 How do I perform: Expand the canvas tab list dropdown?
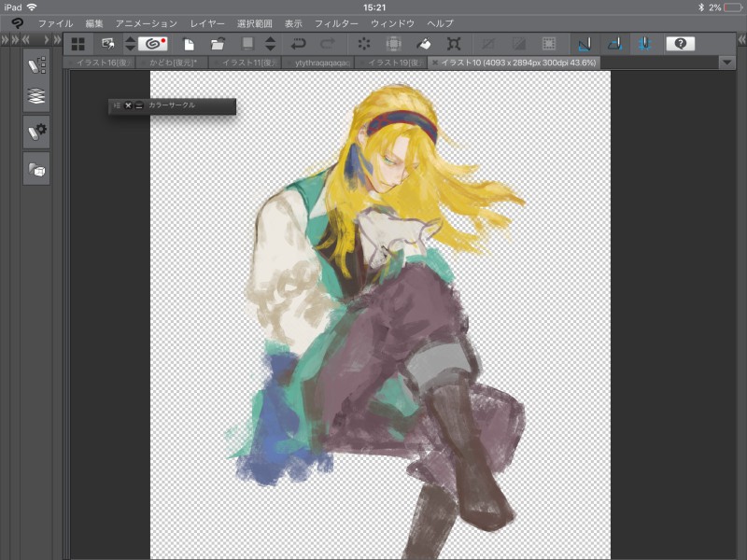click(728, 63)
